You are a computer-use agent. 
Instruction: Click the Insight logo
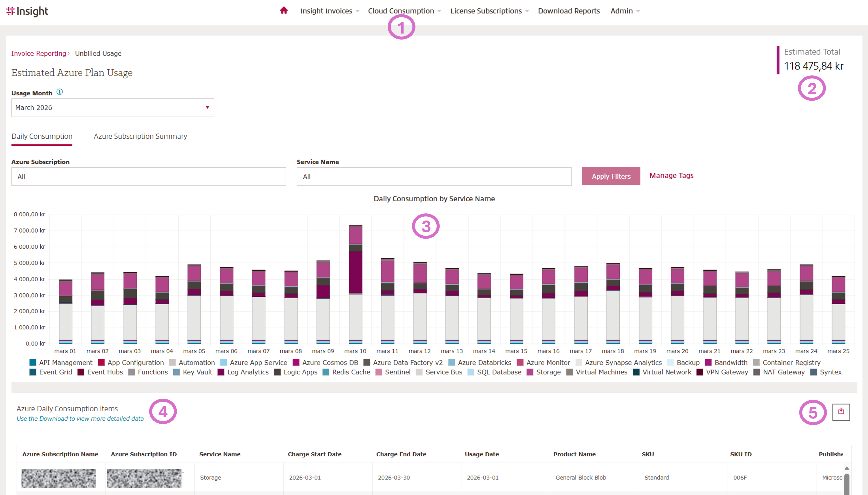point(27,11)
